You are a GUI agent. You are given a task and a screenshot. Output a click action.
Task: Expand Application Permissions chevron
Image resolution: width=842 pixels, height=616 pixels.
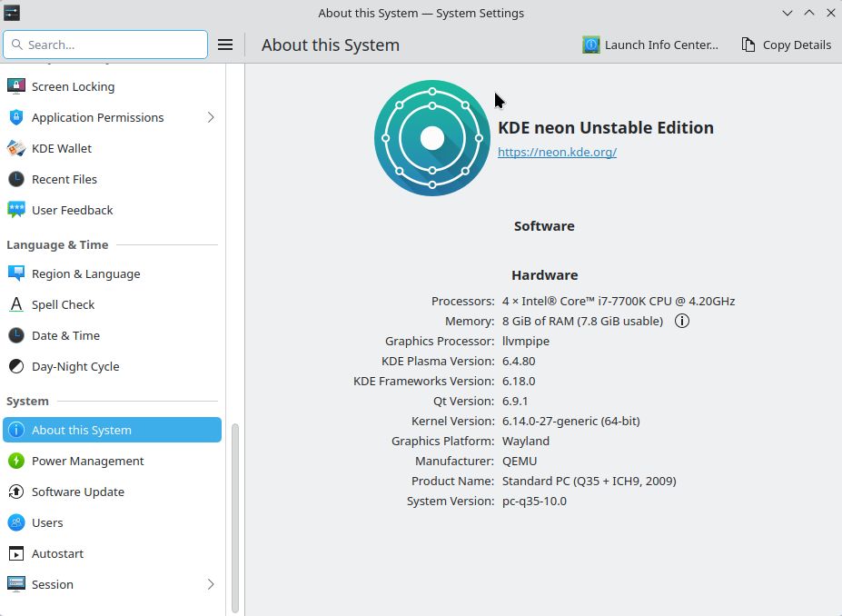[211, 117]
